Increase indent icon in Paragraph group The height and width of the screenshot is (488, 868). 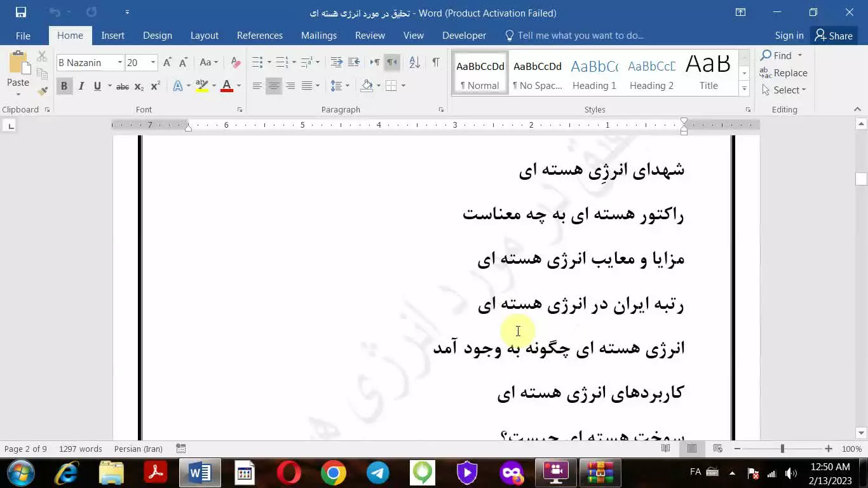[x=354, y=62]
